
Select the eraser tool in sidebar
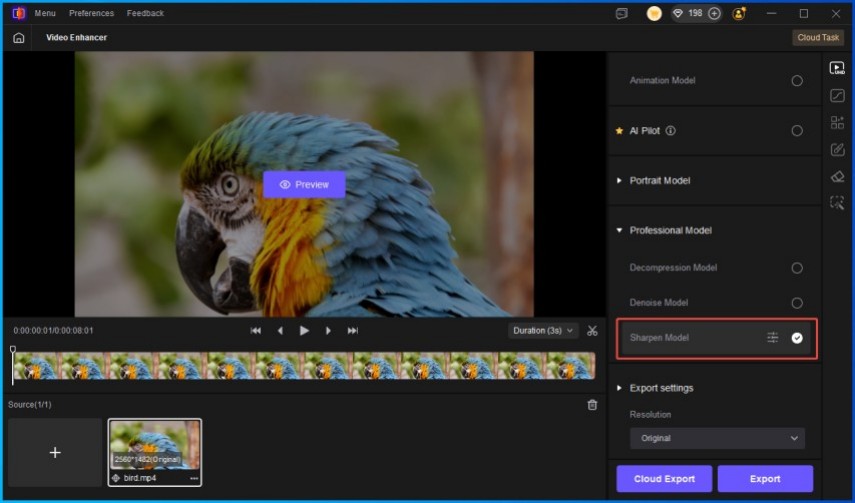click(x=837, y=176)
